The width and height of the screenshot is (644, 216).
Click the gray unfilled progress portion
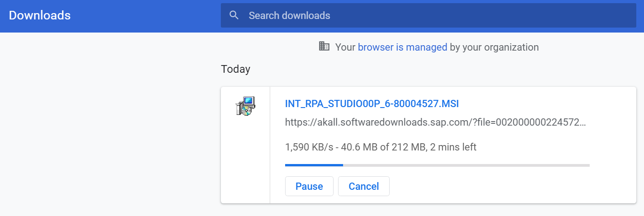point(466,165)
